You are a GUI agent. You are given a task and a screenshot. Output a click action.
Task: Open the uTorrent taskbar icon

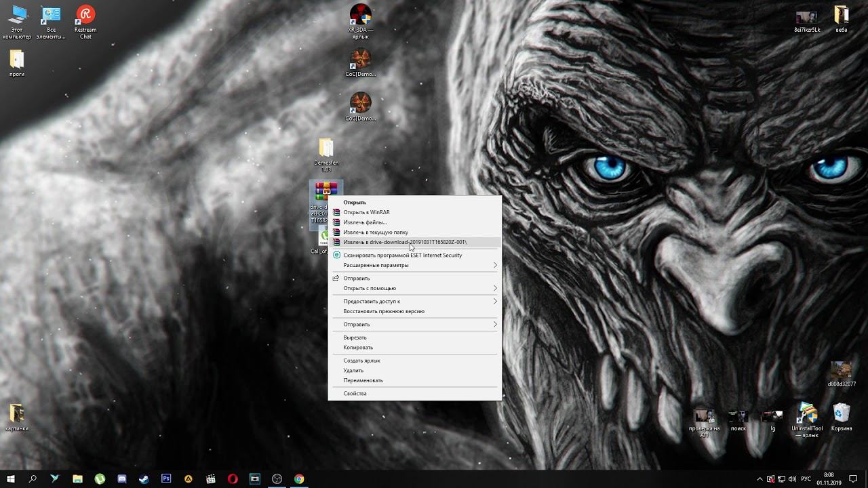(100, 479)
